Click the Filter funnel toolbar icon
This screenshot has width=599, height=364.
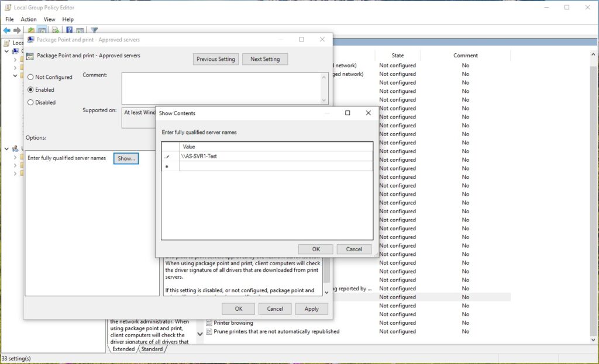94,30
